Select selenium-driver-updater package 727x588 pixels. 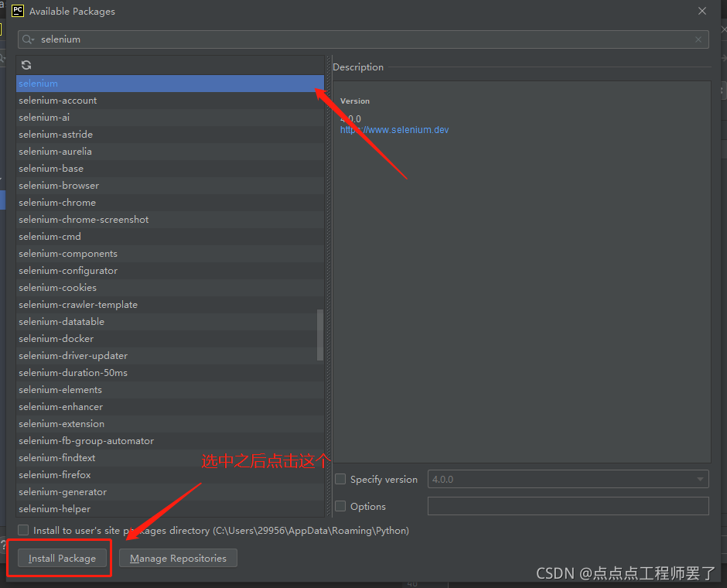pos(169,356)
